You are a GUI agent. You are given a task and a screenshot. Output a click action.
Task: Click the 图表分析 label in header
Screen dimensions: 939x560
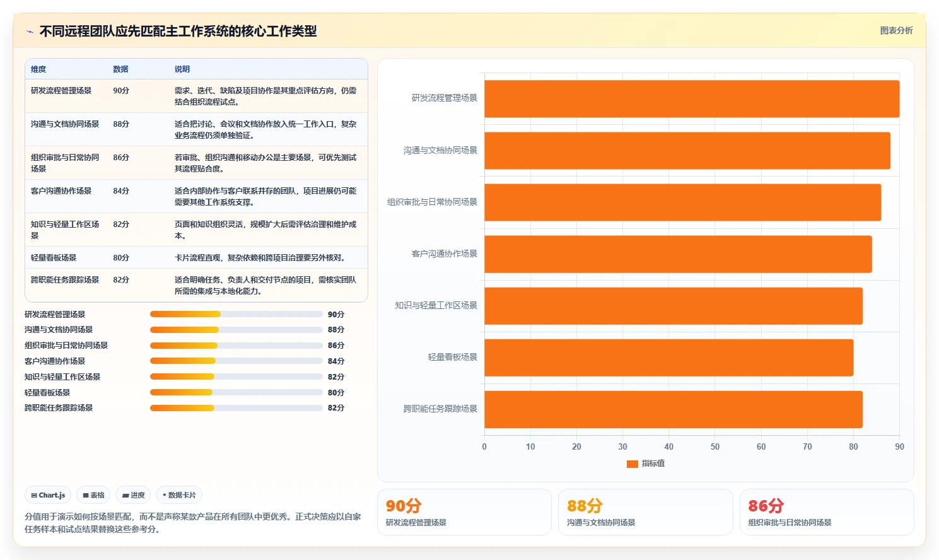click(896, 30)
